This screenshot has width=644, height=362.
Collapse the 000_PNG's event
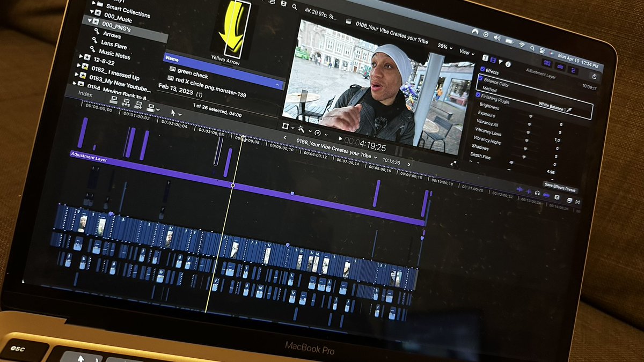pyautogui.click(x=90, y=20)
